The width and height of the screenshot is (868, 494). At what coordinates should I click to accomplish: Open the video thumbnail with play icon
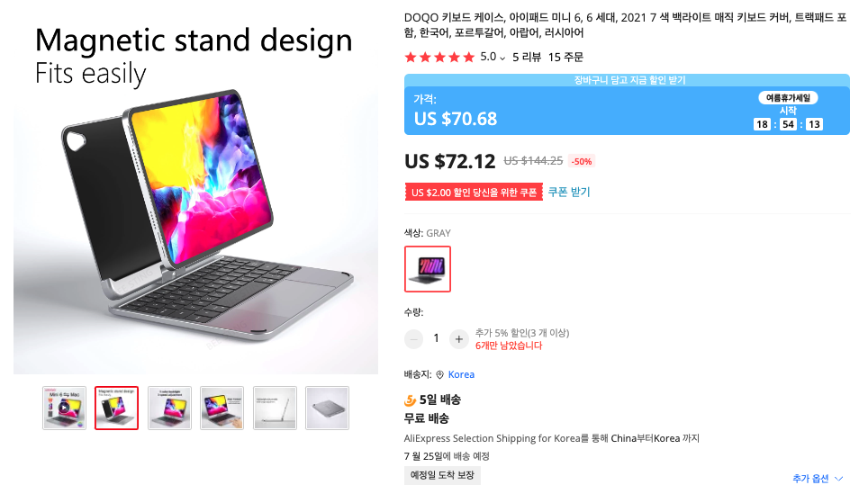click(64, 409)
